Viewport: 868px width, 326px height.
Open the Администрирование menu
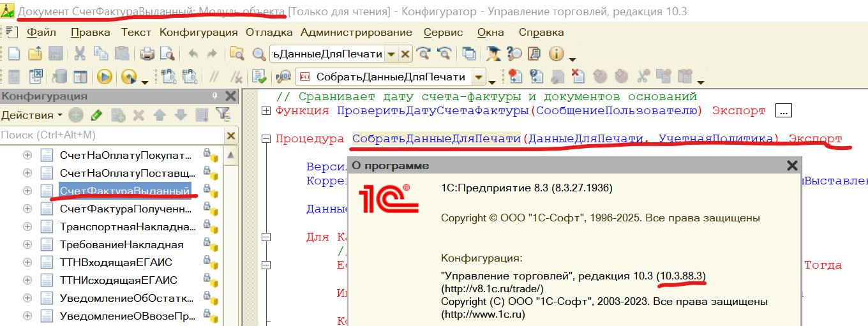[x=356, y=33]
